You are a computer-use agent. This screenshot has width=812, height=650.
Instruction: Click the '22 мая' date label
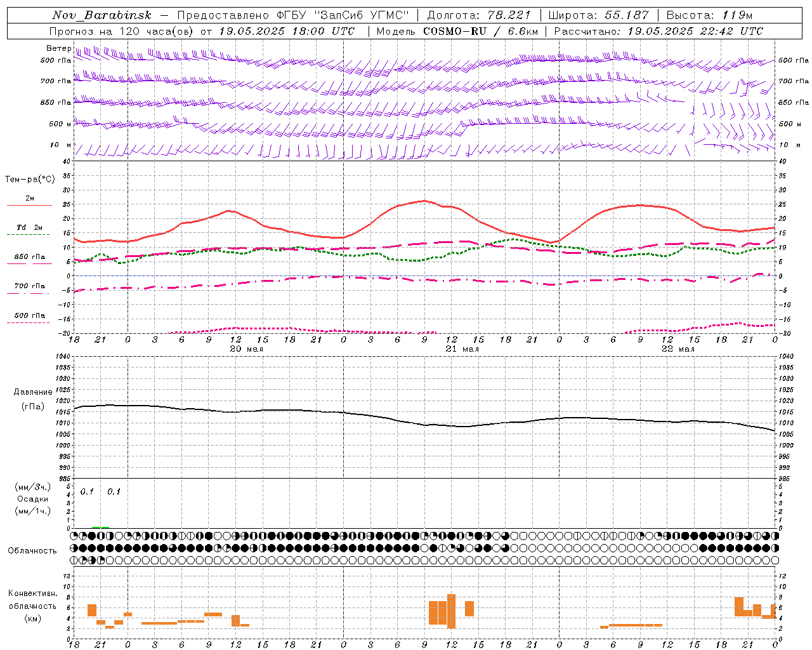point(678,349)
